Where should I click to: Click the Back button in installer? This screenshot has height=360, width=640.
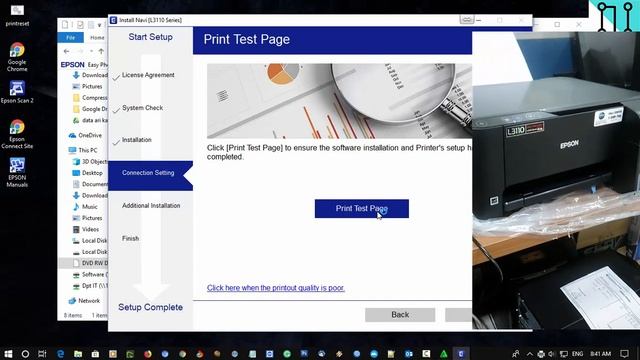[x=400, y=315]
